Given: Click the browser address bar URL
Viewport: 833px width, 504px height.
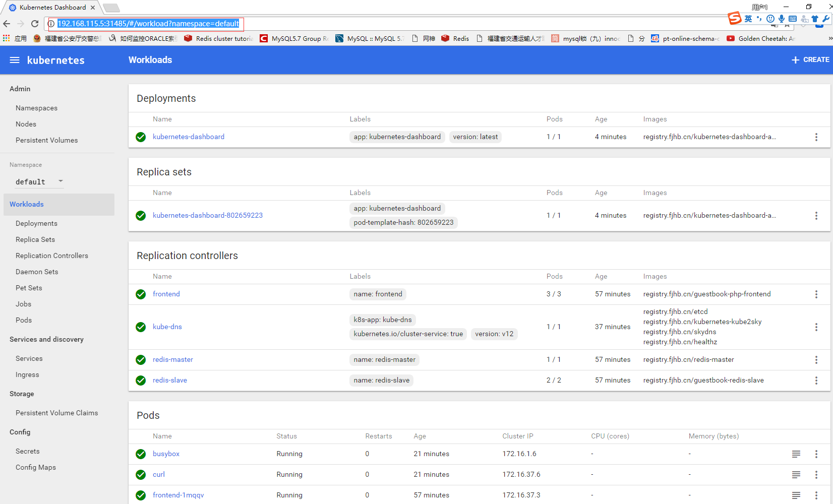Looking at the screenshot, I should (x=148, y=24).
